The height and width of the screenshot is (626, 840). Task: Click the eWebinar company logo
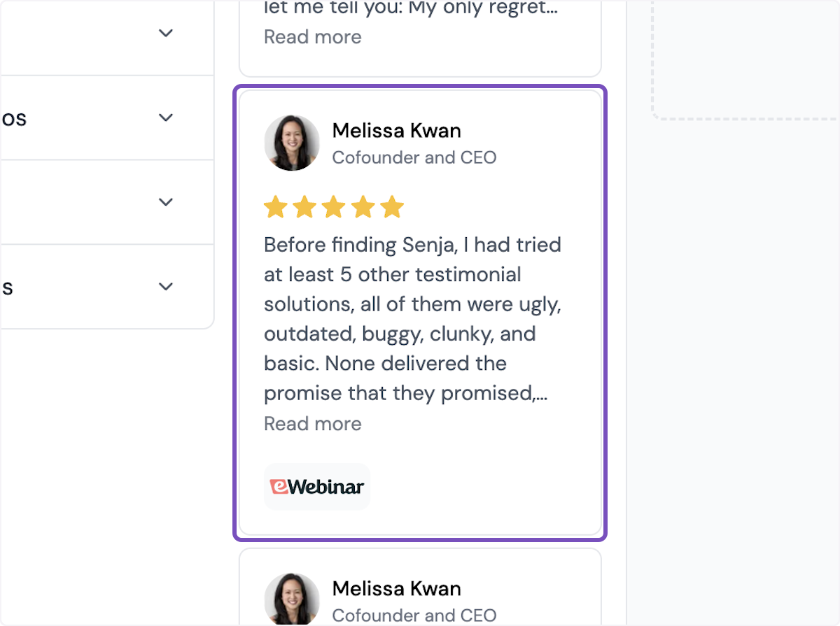coord(316,486)
